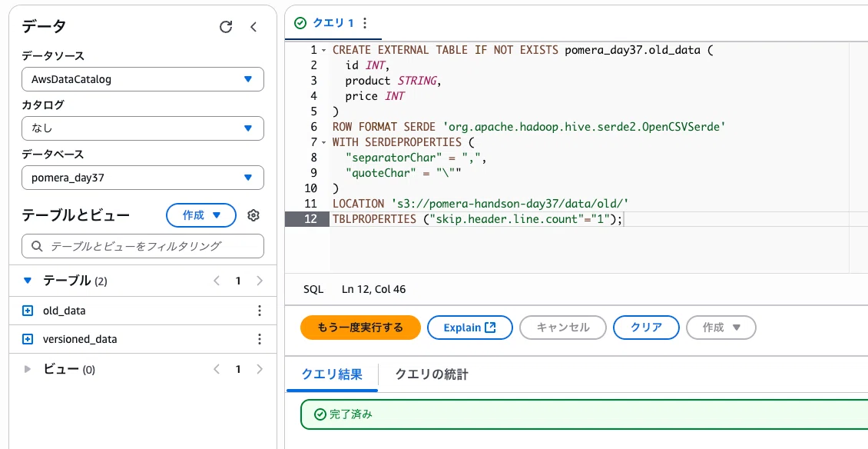Fold code at line 7 arrow

pyautogui.click(x=324, y=142)
